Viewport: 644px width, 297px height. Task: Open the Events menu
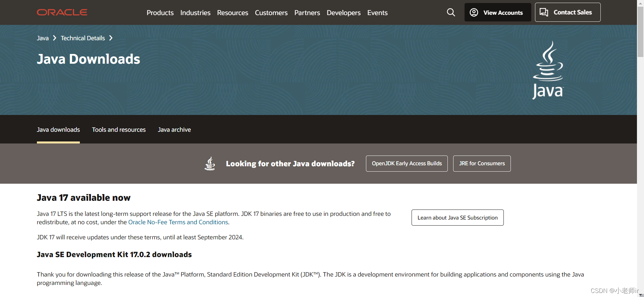point(377,13)
